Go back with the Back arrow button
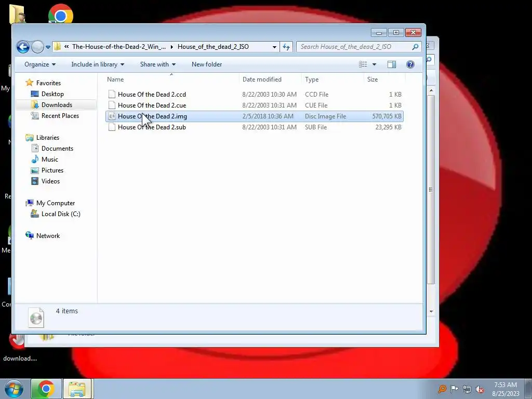532x399 pixels. pos(23,47)
